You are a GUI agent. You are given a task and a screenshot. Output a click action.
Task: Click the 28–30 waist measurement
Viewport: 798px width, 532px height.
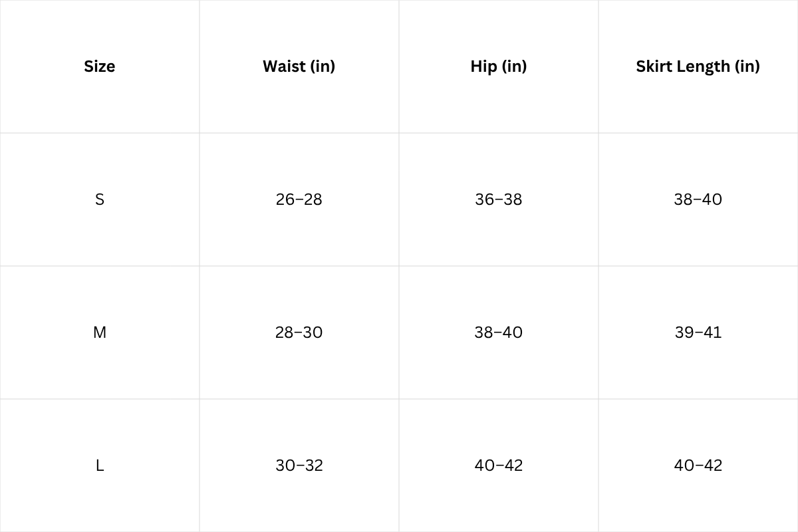299,332
